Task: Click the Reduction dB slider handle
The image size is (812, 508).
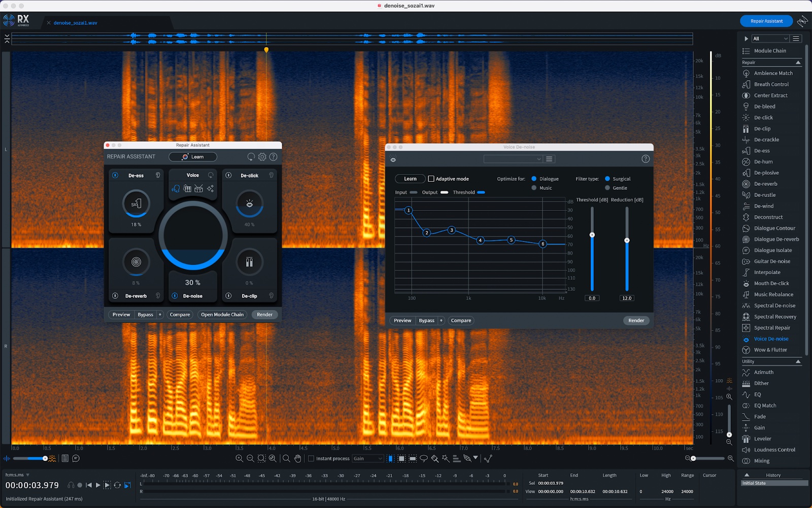Action: click(627, 241)
